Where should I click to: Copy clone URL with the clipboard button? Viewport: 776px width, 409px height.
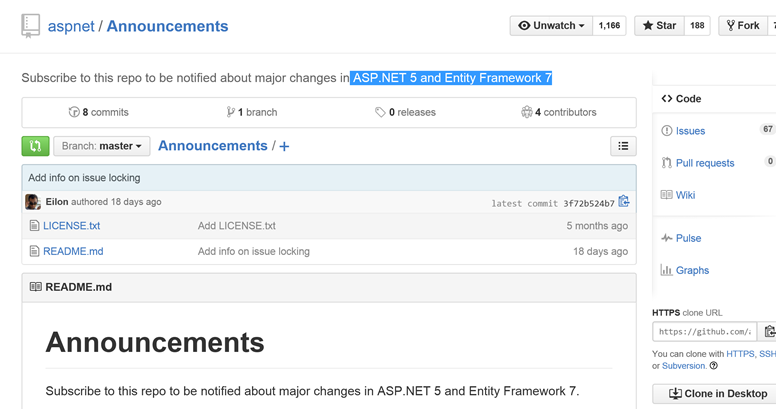tap(769, 332)
